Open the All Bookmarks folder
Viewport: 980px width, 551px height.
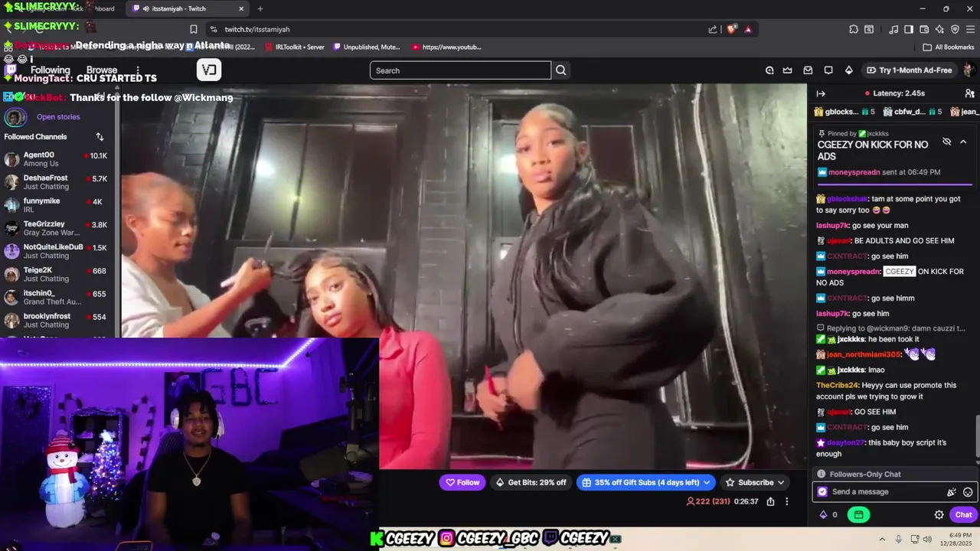point(949,47)
